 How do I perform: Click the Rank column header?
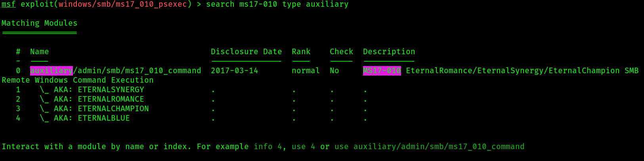pyautogui.click(x=301, y=52)
